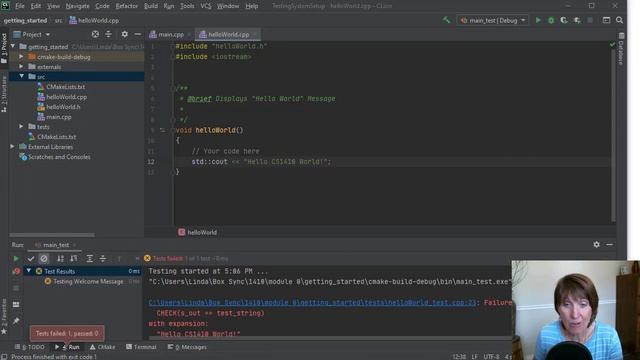Image resolution: width=640 pixels, height=360 pixels.
Task: Run main_test with the green play icon
Action: pos(538,20)
